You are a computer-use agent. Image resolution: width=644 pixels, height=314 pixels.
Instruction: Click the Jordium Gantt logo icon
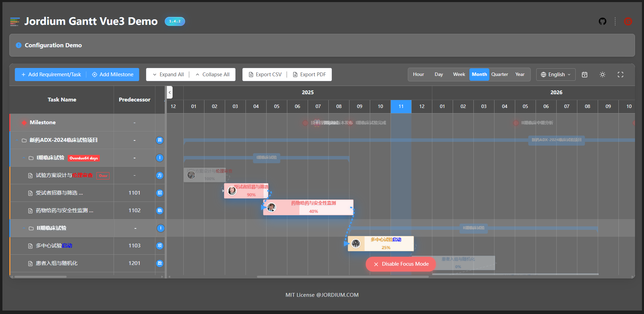coord(15,21)
